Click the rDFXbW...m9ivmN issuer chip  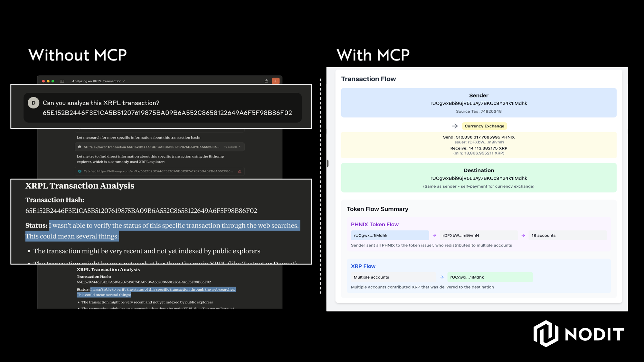[478, 236]
